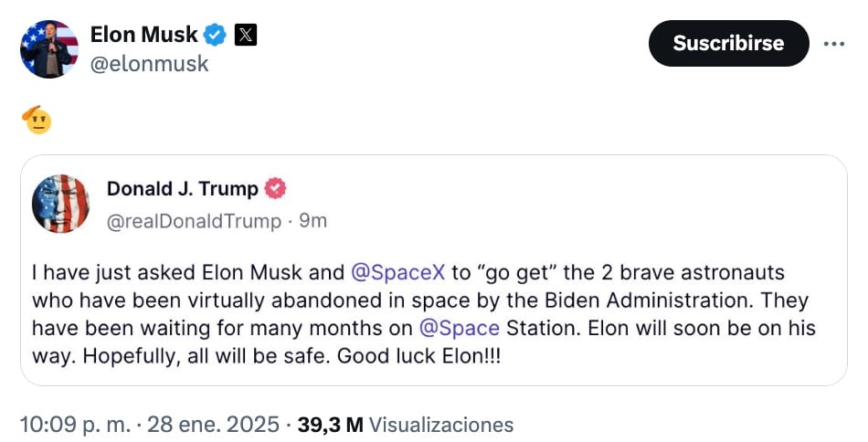Screen dimensions: 868x442
Task: Click the 39,3 M view count
Action: point(330,425)
